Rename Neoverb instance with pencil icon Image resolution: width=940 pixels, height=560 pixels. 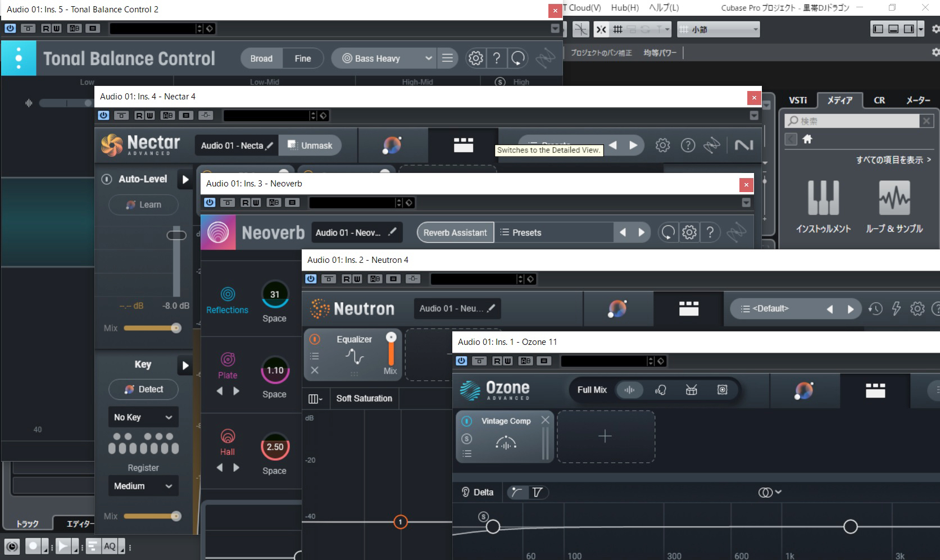[393, 232]
